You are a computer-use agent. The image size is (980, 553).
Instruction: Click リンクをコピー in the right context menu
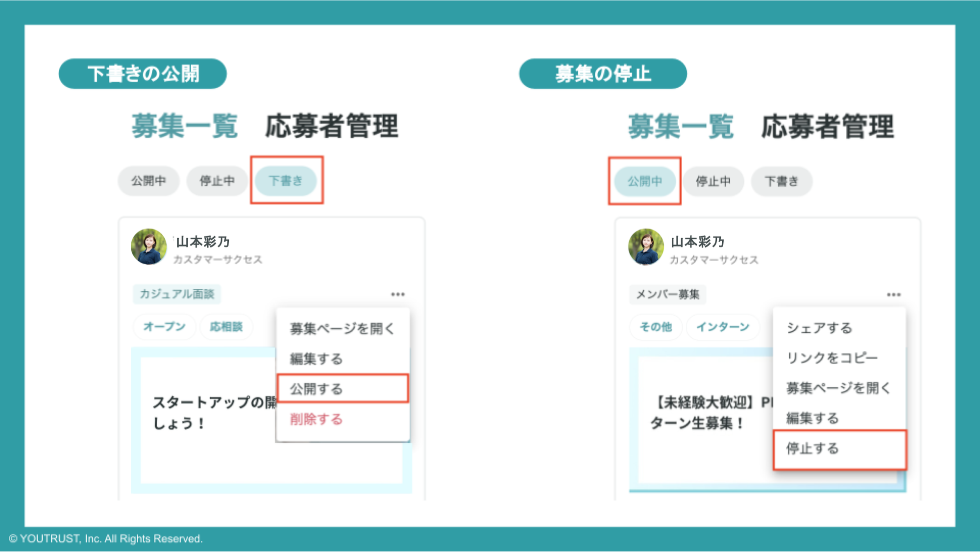833,358
